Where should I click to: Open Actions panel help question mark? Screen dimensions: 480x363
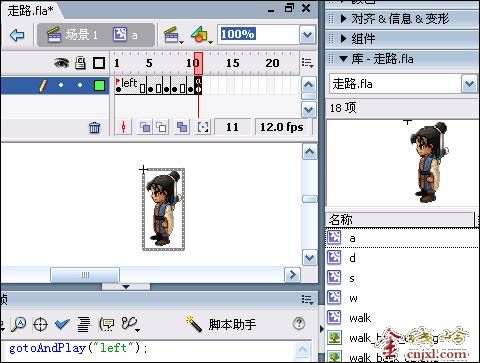point(299,324)
